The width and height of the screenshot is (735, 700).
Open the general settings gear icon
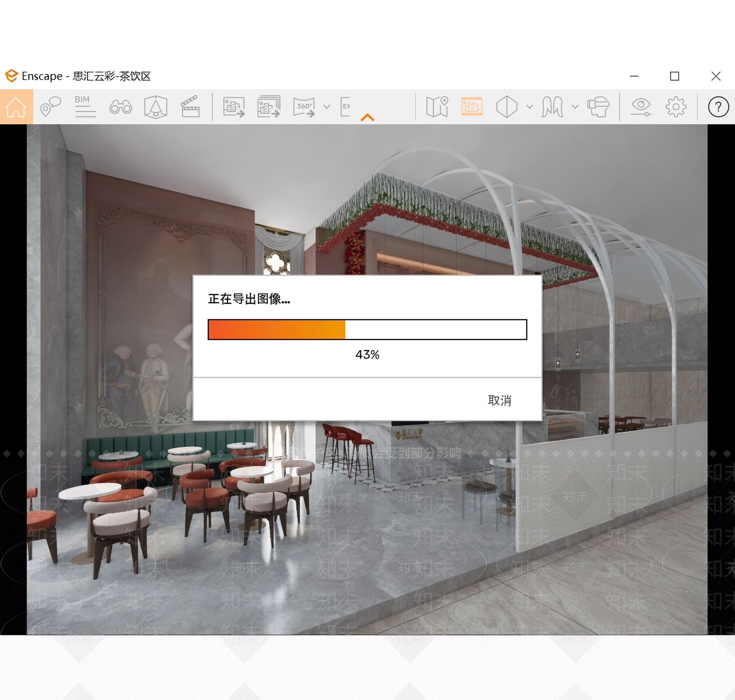pyautogui.click(x=676, y=107)
